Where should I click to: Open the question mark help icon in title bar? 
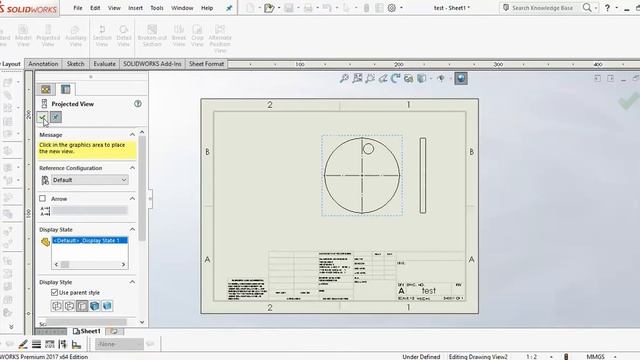pos(607,8)
